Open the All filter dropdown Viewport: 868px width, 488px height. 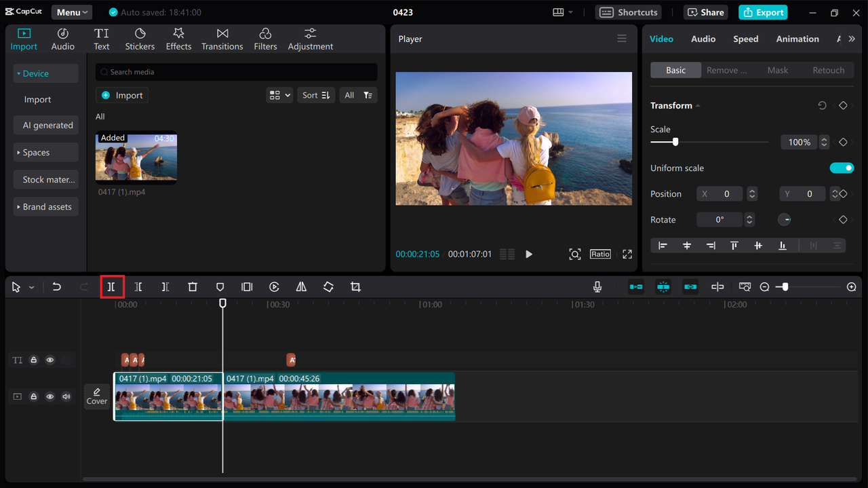358,95
